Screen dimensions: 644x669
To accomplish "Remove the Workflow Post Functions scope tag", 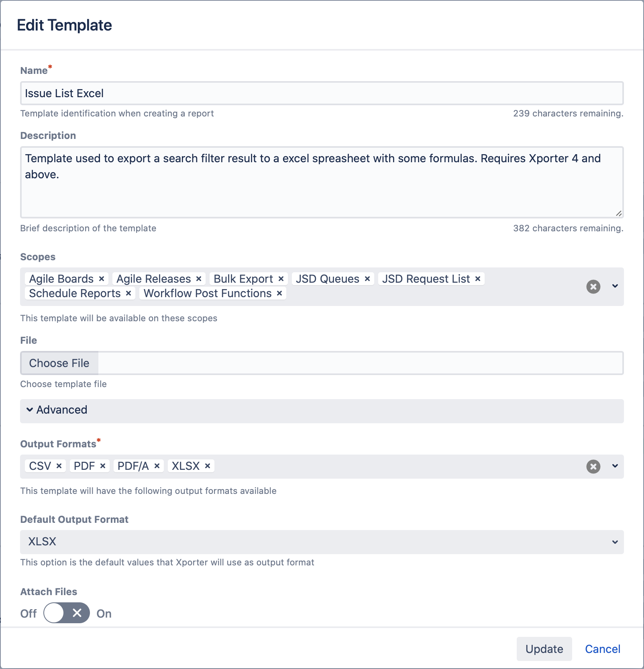I will tap(279, 294).
